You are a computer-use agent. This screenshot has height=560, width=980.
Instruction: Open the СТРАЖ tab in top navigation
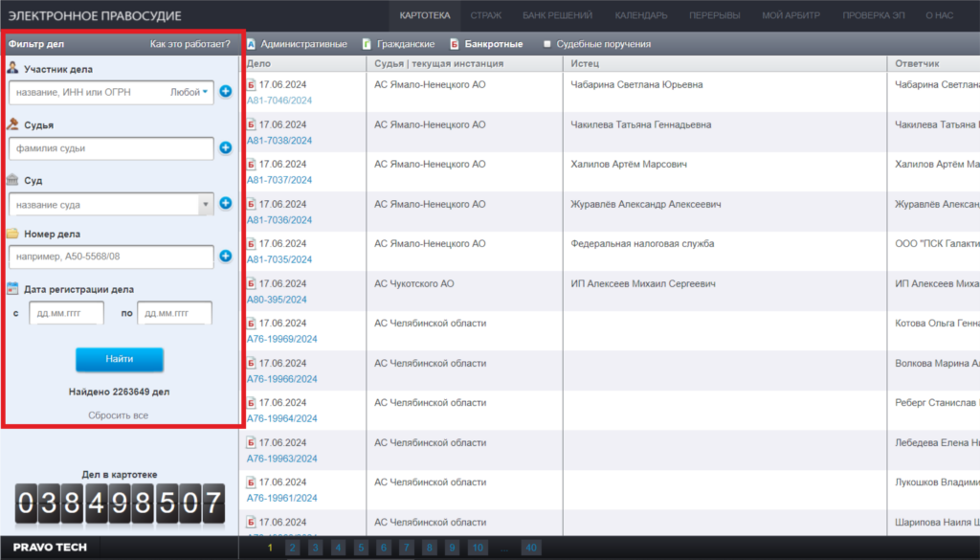pos(486,15)
